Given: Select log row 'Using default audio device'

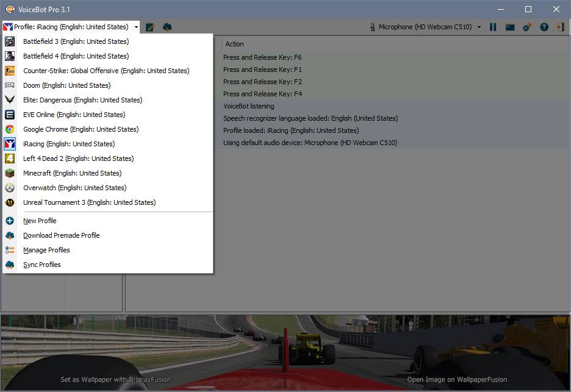Looking at the screenshot, I should (395, 143).
